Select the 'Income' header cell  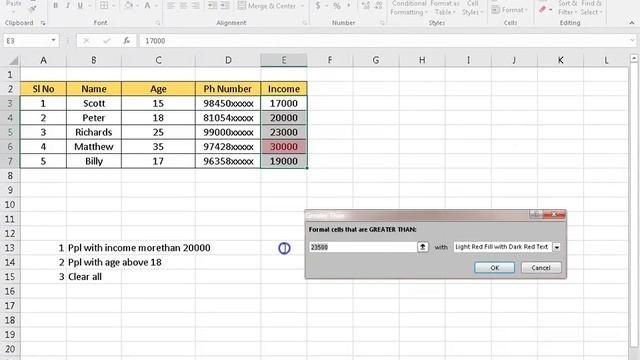pos(284,89)
